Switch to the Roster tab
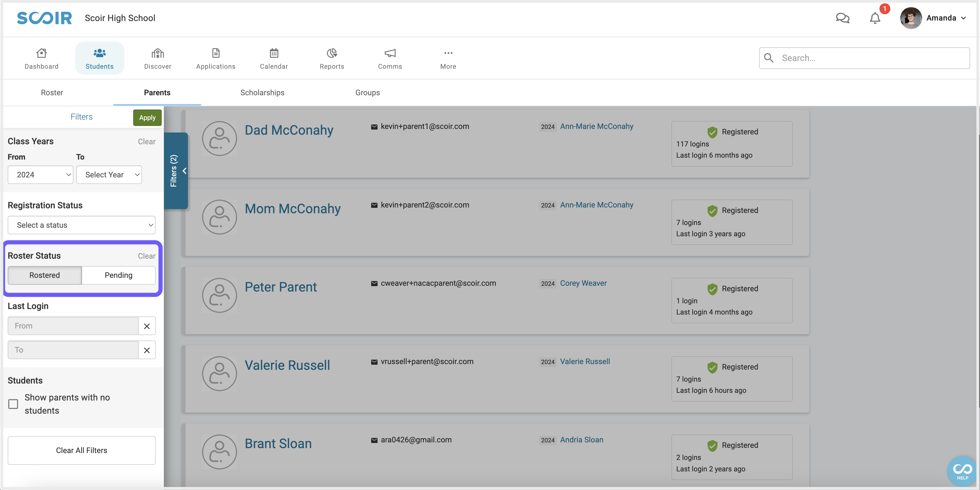Viewport: 980px width, 490px height. 51,92
